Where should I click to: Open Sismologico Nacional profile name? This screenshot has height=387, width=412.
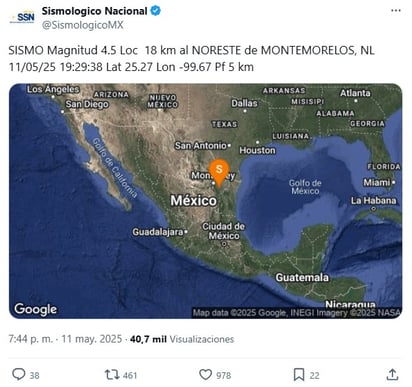(x=95, y=11)
